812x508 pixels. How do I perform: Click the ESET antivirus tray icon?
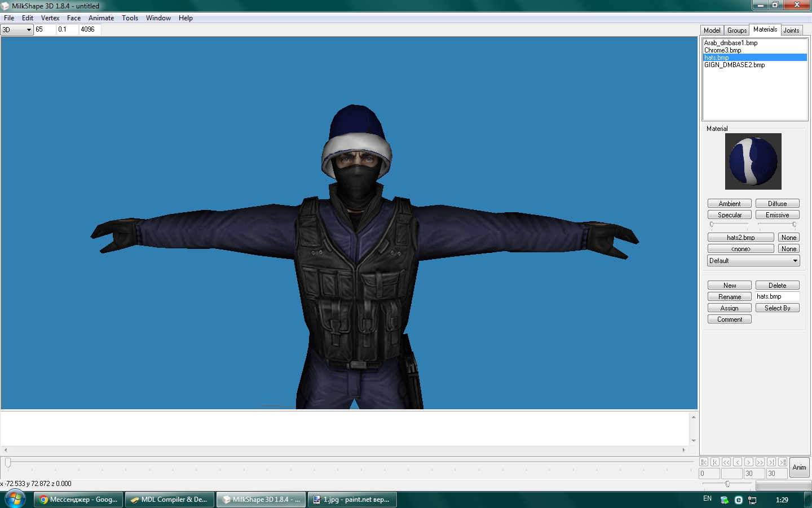click(739, 500)
